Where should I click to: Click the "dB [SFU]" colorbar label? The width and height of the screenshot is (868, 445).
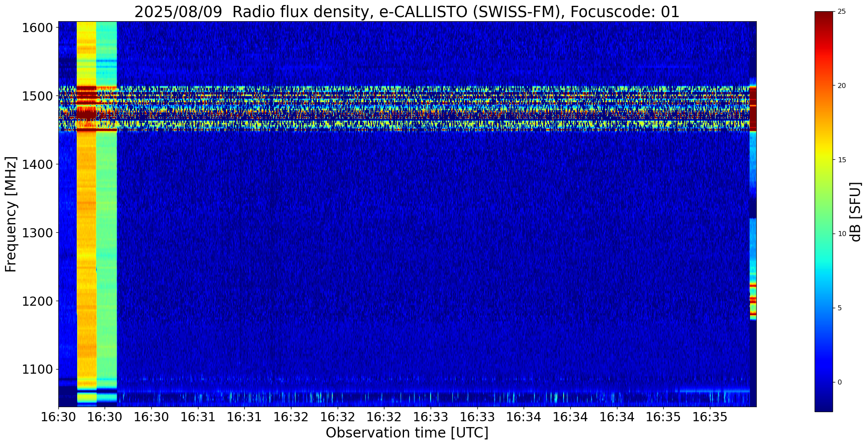pyautogui.click(x=856, y=212)
